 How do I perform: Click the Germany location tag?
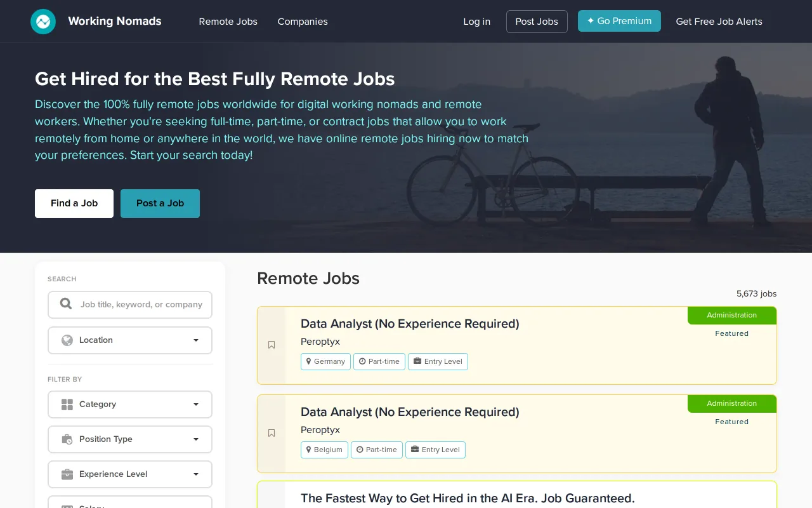(x=325, y=361)
